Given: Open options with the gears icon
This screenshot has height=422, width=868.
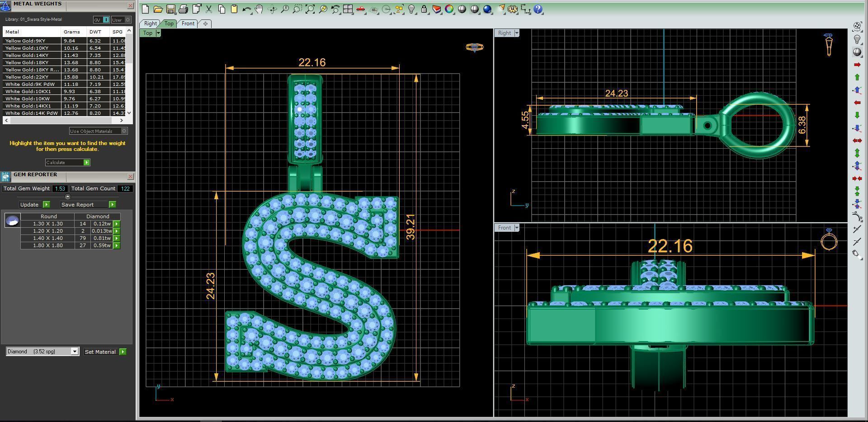Looking at the screenshot, I should coord(513,9).
